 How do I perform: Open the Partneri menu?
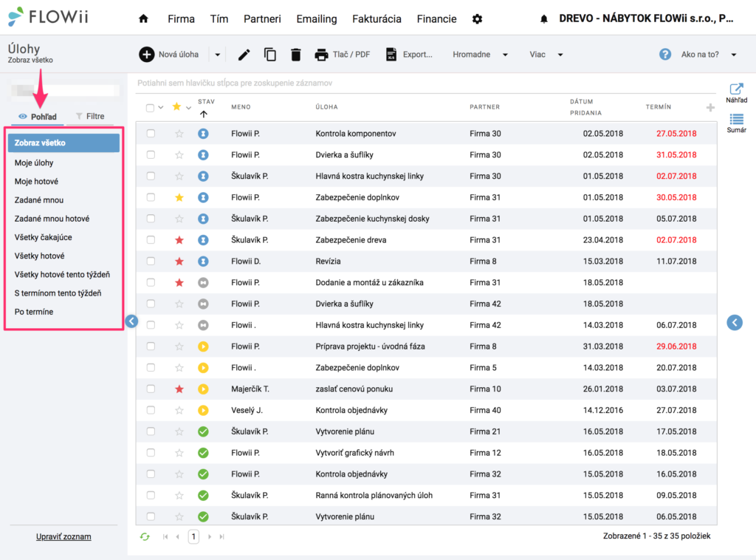[x=262, y=18]
